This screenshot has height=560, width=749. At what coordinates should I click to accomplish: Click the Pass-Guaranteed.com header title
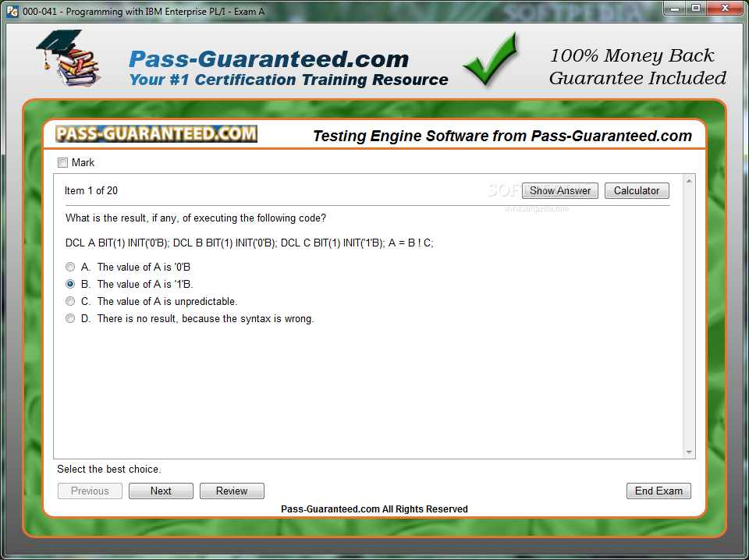(x=269, y=59)
